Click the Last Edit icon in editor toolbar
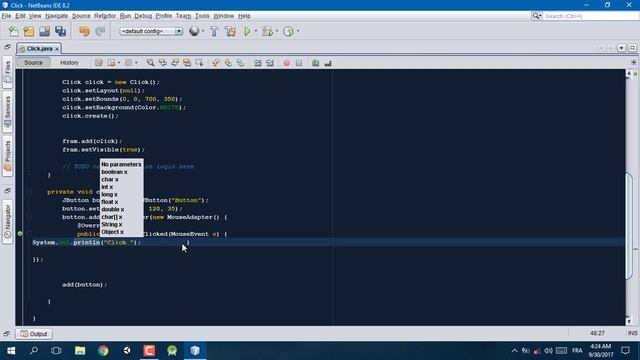 [x=99, y=63]
